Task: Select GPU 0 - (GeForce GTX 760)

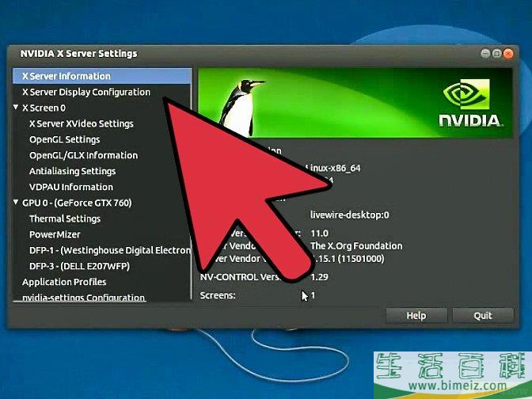Action: point(77,203)
